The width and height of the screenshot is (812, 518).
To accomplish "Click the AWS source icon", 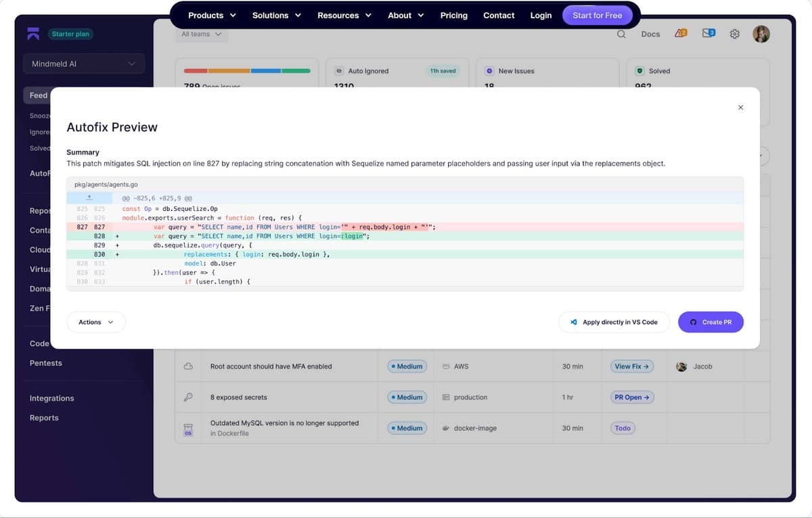I will point(446,367).
